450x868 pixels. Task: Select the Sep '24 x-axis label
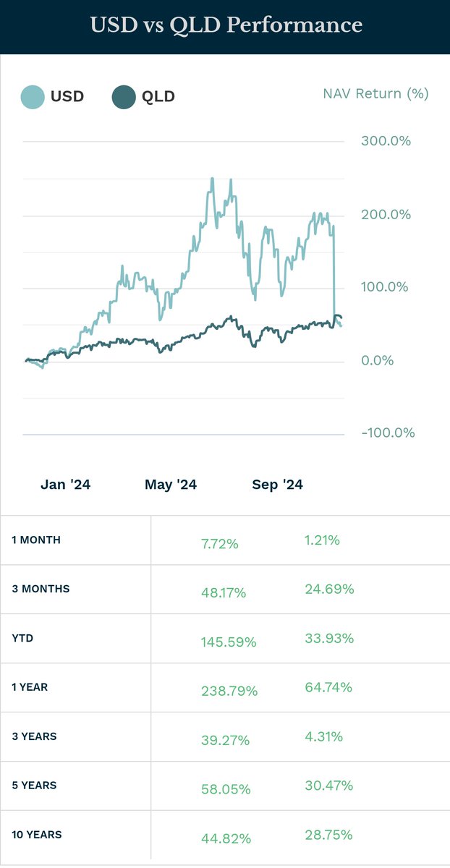pyautogui.click(x=277, y=485)
